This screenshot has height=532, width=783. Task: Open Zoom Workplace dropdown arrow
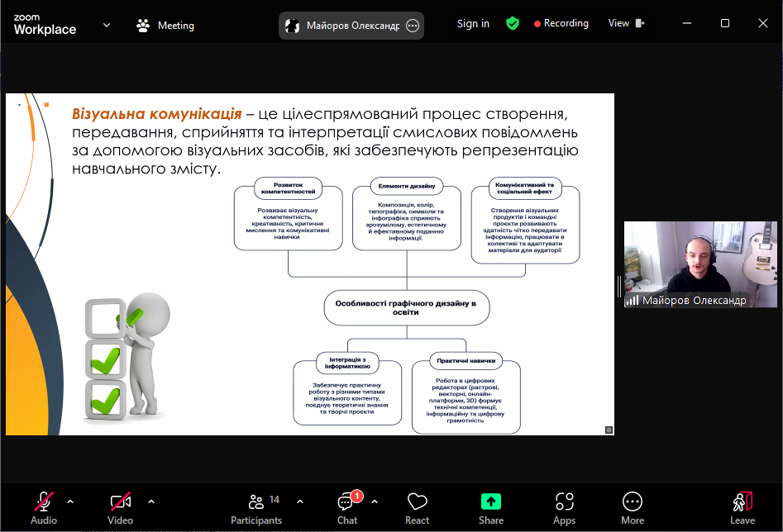pyautogui.click(x=107, y=26)
